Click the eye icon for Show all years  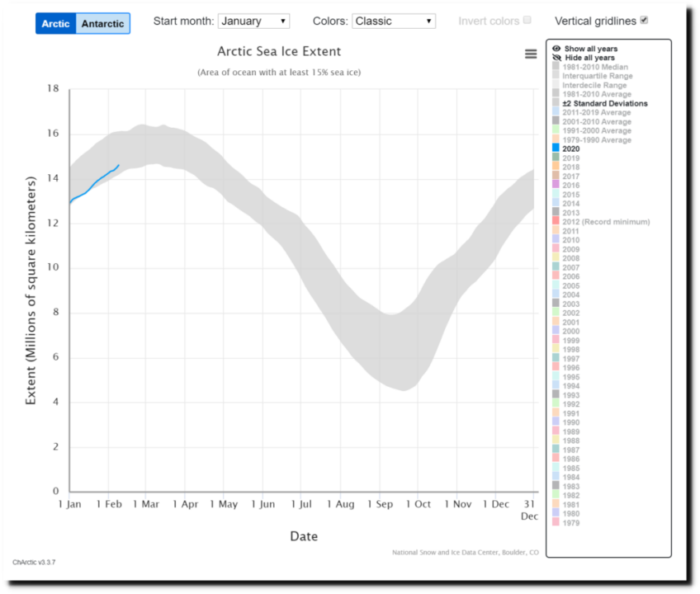(556, 49)
